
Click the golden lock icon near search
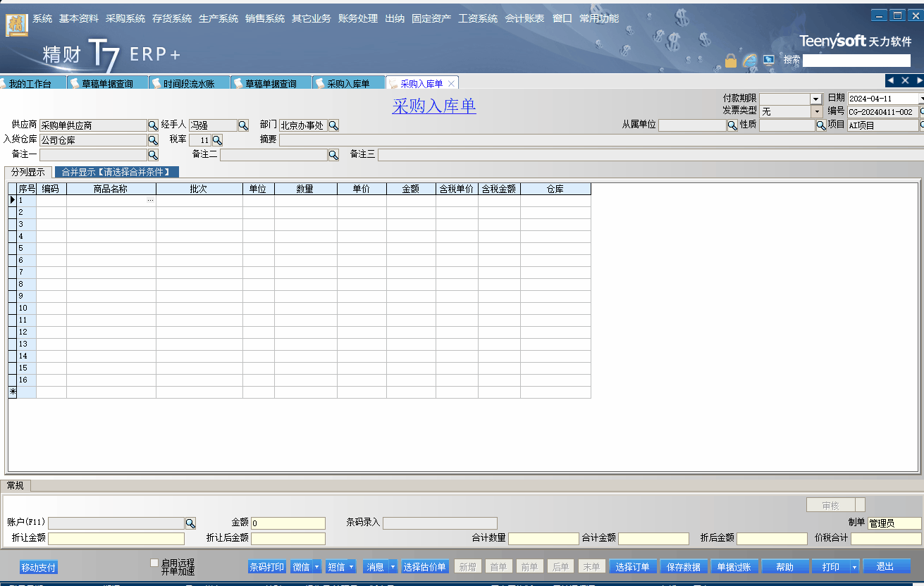[731, 61]
